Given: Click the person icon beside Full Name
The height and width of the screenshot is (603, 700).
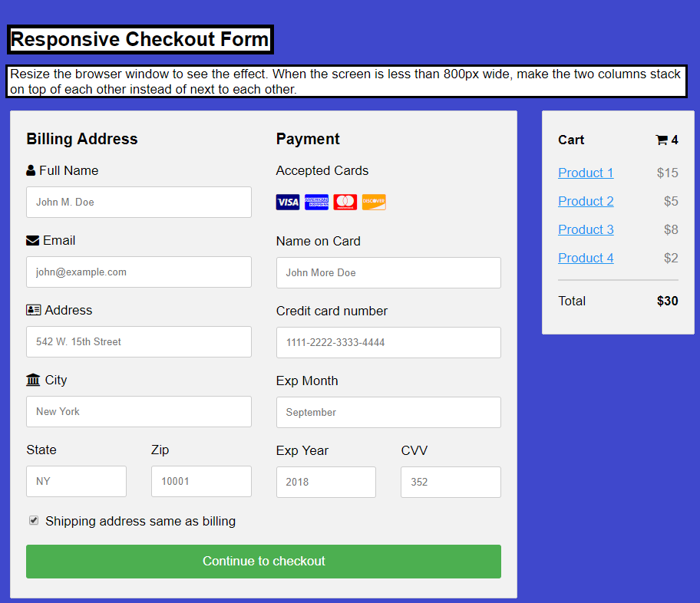Looking at the screenshot, I should [x=31, y=170].
